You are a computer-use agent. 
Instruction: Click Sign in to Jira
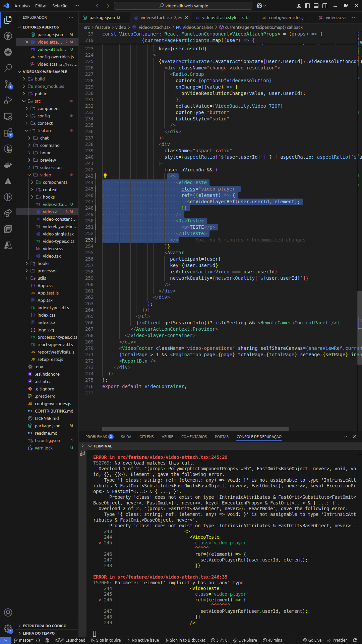(106, 640)
